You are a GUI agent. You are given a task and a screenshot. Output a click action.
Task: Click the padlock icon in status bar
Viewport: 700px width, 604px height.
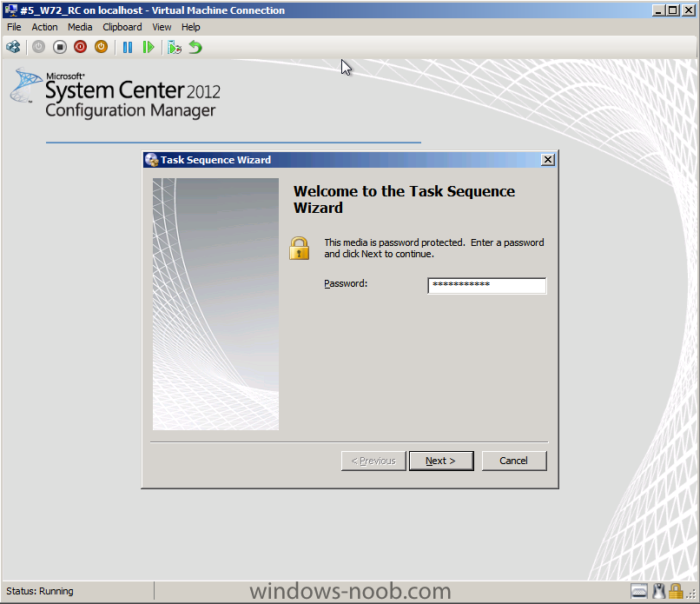[676, 591]
